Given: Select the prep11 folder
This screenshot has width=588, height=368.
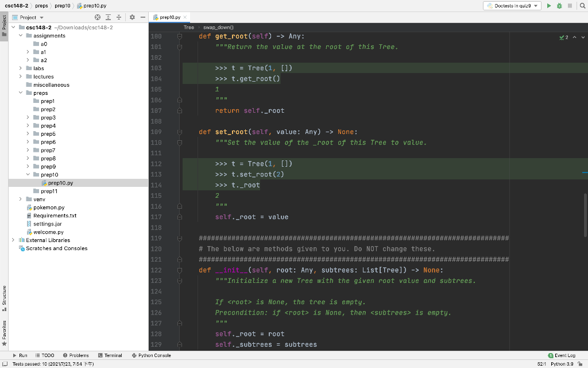Looking at the screenshot, I should tap(45, 191).
